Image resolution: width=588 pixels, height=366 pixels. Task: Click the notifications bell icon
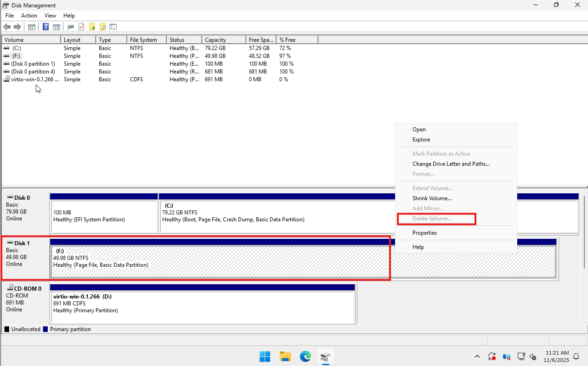tap(576, 356)
